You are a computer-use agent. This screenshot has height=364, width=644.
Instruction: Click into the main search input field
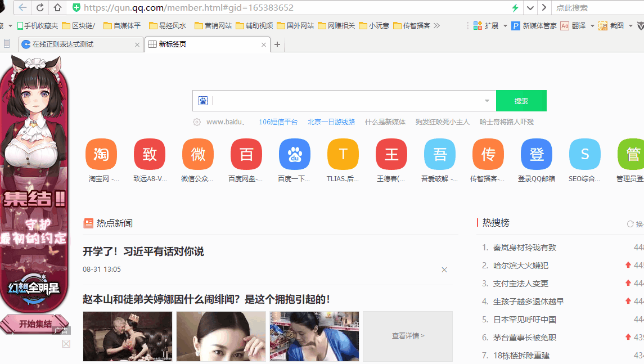click(345, 101)
